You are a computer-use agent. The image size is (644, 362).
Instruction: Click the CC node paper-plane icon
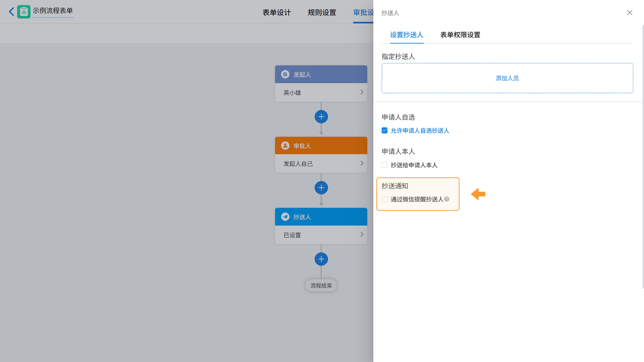[285, 217]
